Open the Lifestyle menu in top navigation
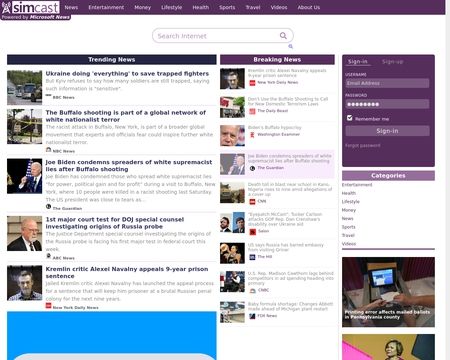The image size is (450, 360). [x=171, y=7]
